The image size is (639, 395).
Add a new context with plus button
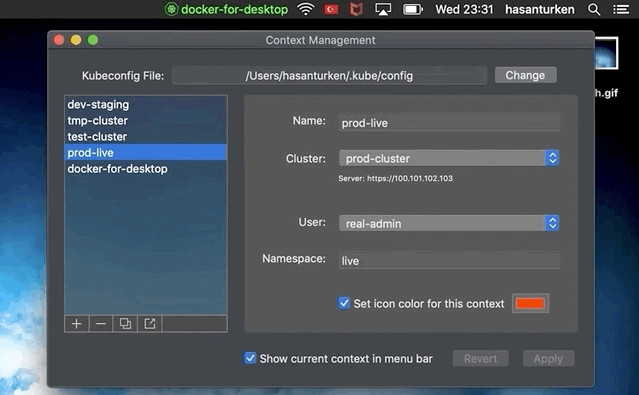76,324
